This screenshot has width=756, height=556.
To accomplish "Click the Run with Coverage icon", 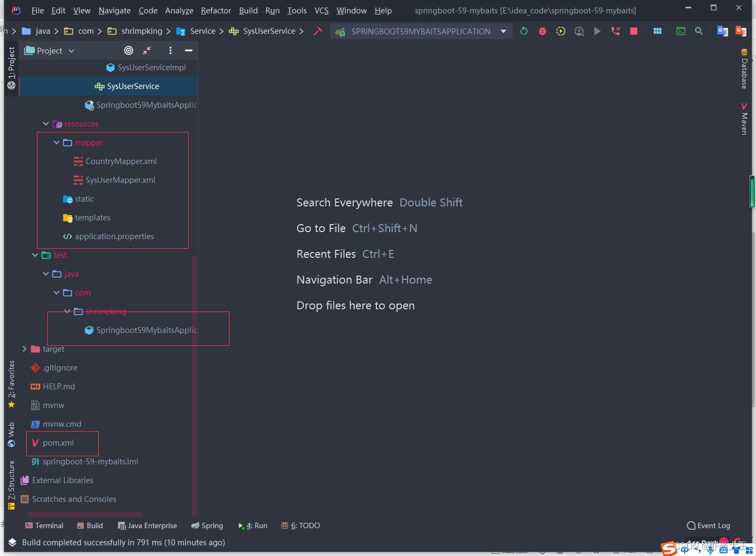I will [560, 31].
